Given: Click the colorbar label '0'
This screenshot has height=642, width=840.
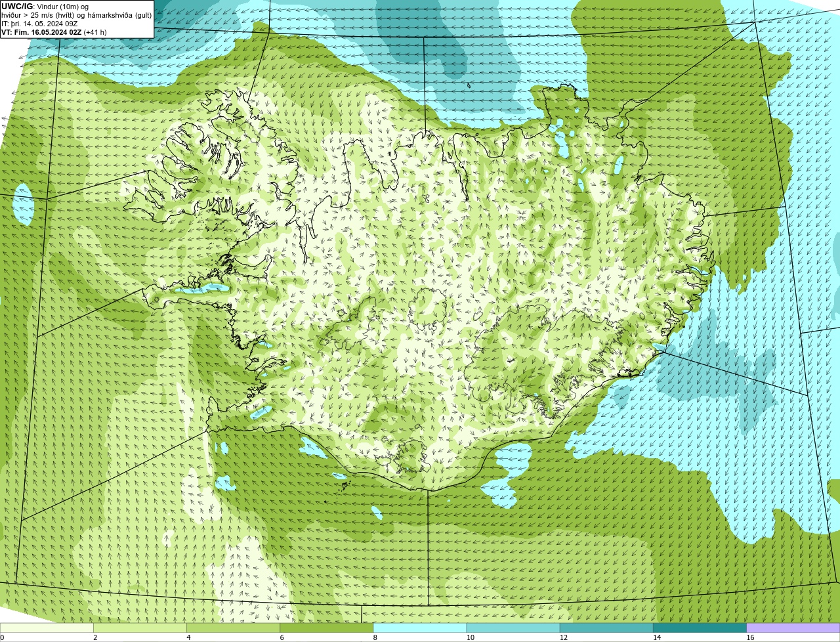Looking at the screenshot, I should [x=2, y=637].
